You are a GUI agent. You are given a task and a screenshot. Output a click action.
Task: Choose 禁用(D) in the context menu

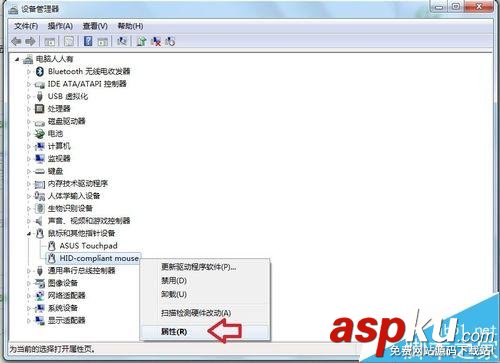pos(205,281)
